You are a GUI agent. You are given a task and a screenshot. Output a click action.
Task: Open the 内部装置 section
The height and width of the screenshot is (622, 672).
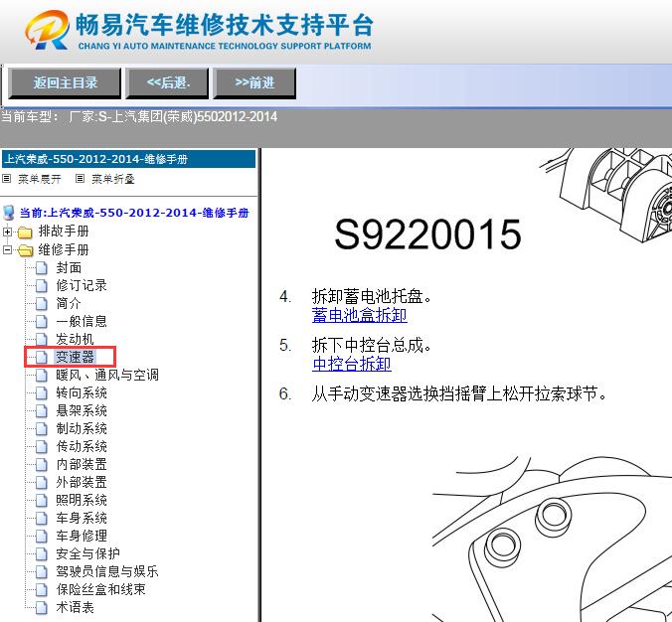82,464
